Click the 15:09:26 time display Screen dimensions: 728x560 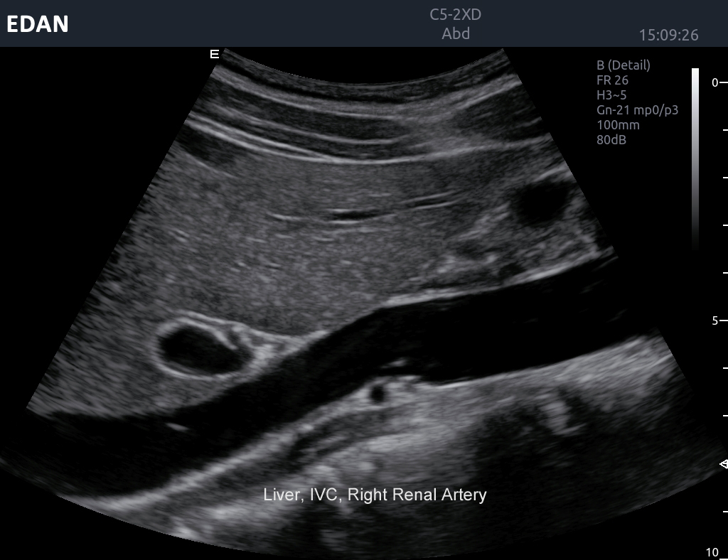click(668, 35)
